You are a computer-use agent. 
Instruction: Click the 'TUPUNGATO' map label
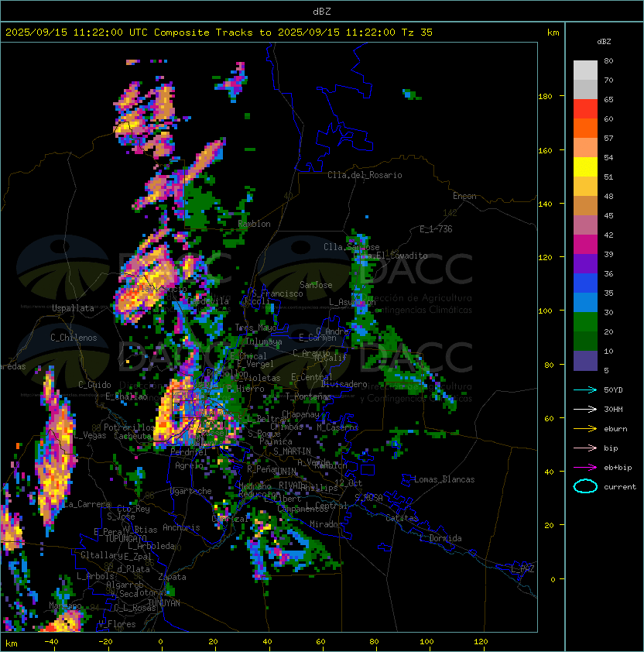coord(125,539)
